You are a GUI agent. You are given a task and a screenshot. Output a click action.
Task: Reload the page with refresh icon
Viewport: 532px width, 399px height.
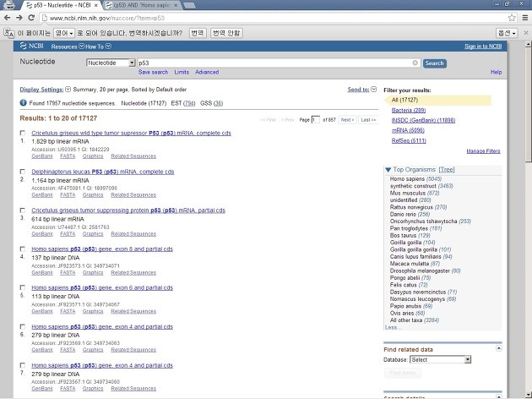[31, 18]
